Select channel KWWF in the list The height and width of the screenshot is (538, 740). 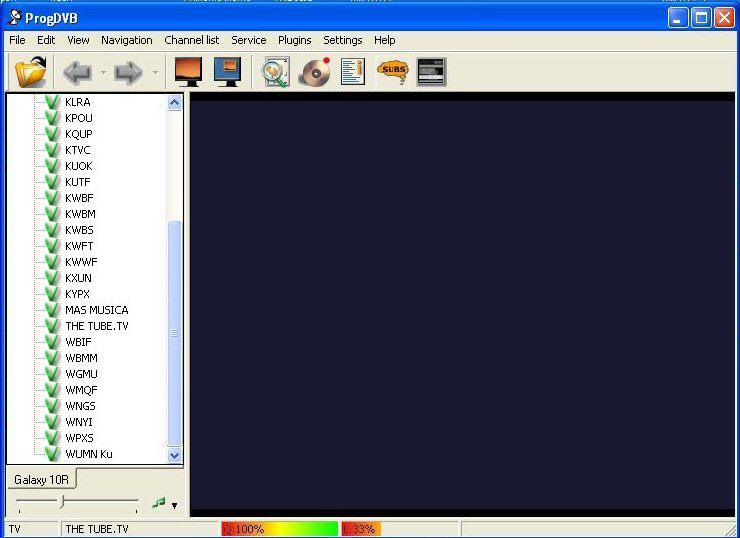[81, 262]
